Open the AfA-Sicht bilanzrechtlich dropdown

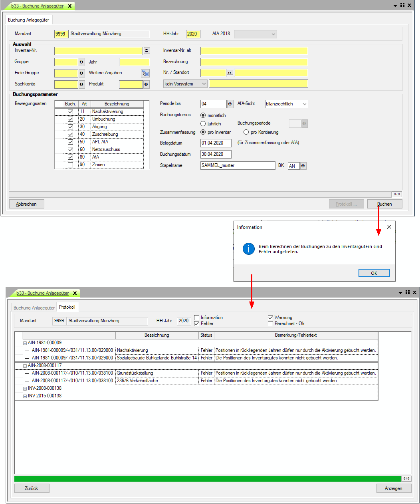tap(287, 104)
